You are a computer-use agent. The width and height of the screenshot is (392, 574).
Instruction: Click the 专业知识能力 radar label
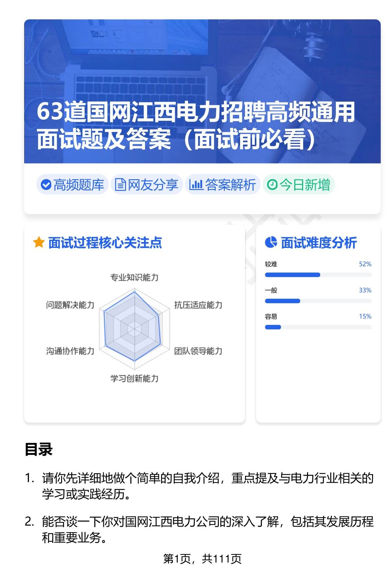click(x=134, y=278)
